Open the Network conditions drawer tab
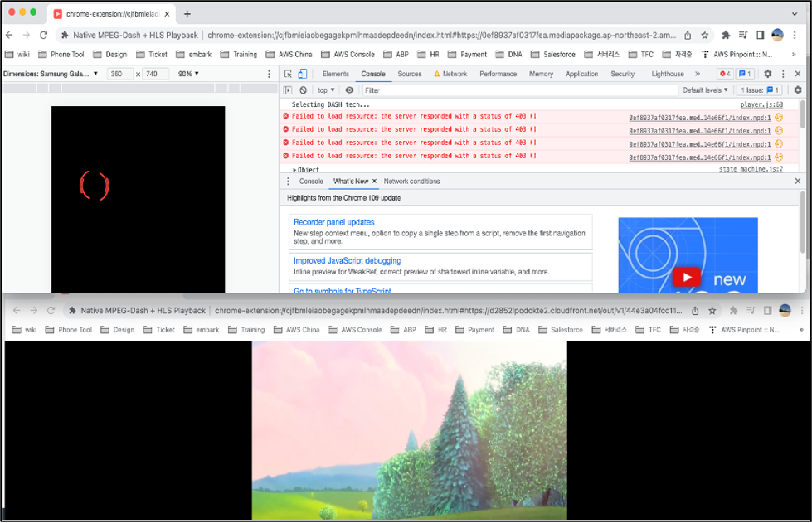Screen dimensions: 812x523 pyautogui.click(x=411, y=181)
